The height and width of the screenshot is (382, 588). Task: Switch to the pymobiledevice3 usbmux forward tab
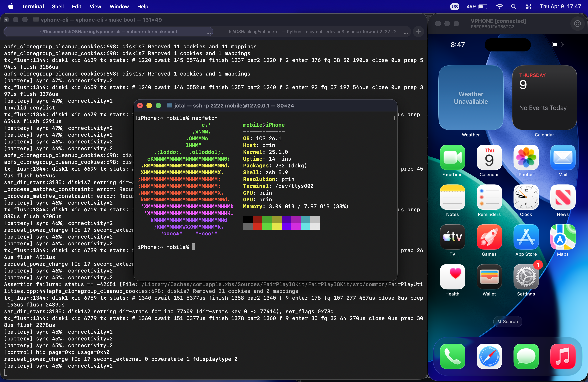click(311, 32)
